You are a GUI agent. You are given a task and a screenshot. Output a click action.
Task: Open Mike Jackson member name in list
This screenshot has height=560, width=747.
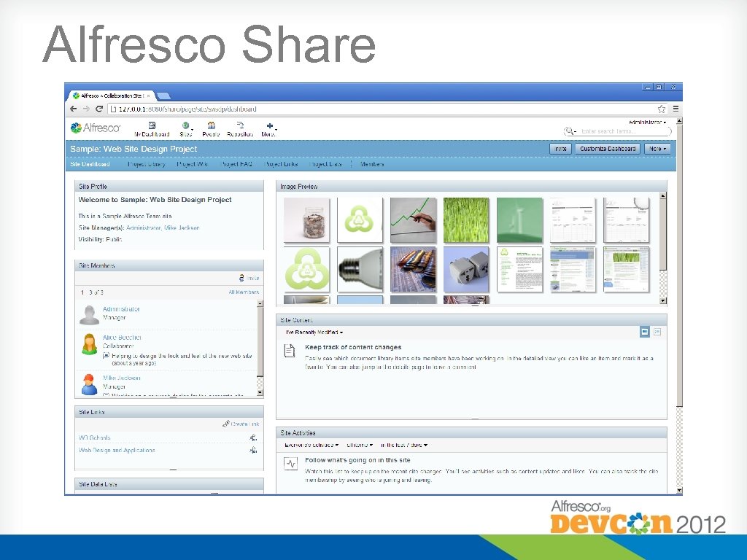(122, 378)
